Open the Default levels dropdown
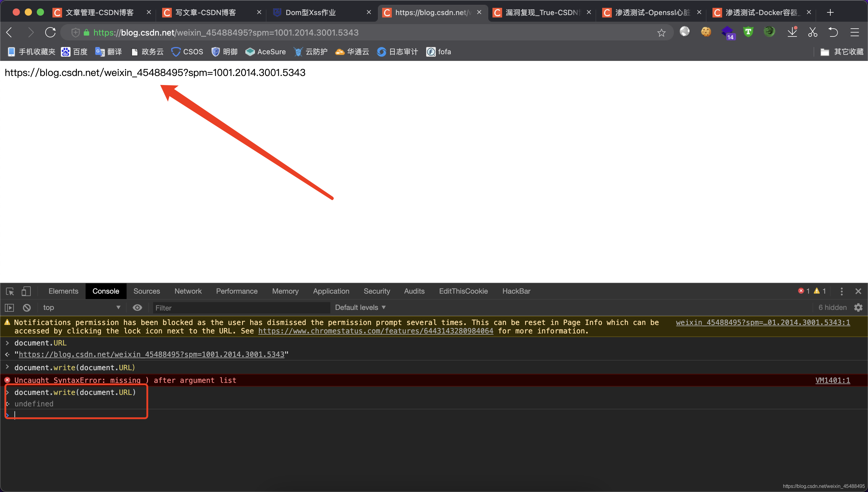 360,307
